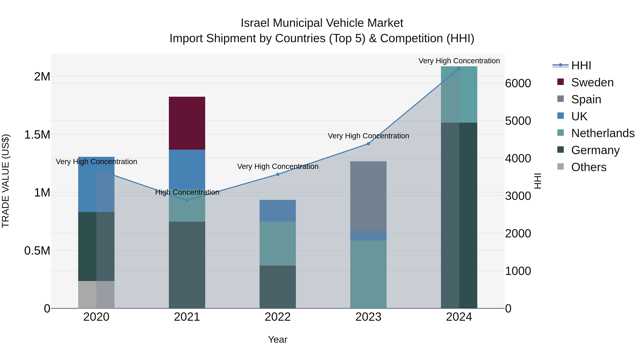The width and height of the screenshot is (644, 362).
Task: Click the Germany segment in 2021 bar
Action: point(187,265)
